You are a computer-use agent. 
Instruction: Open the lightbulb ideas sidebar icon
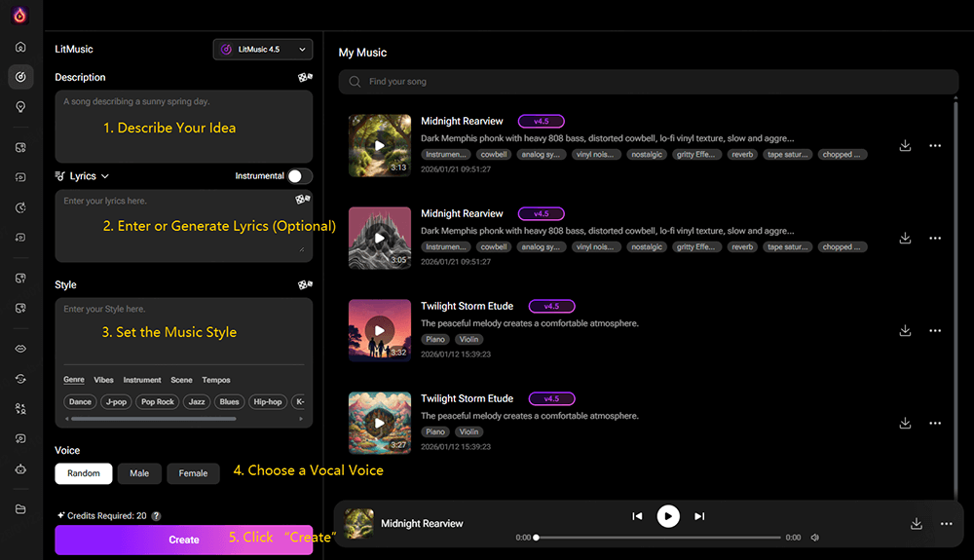coord(20,107)
